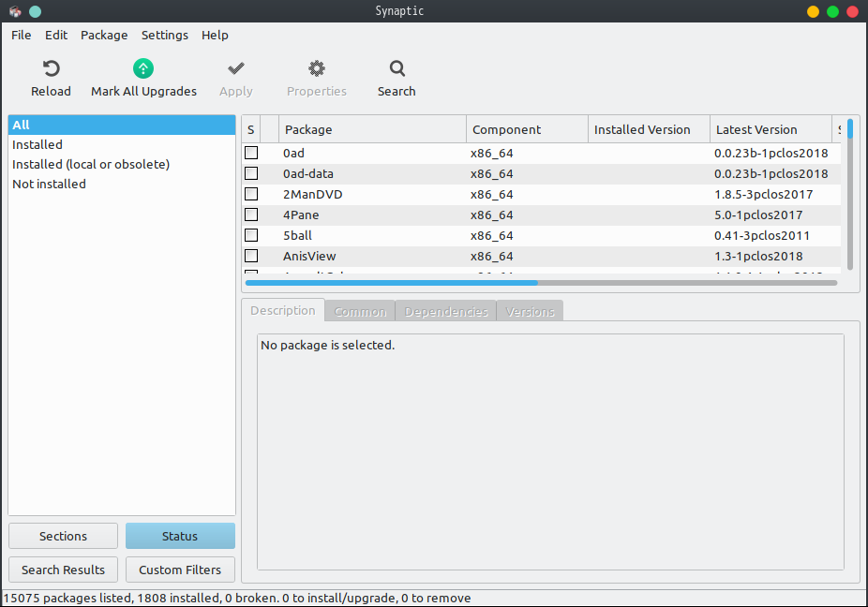Viewport: 868px width, 607px height.
Task: Toggle status checkbox for 2ManDVD package
Action: 251,194
